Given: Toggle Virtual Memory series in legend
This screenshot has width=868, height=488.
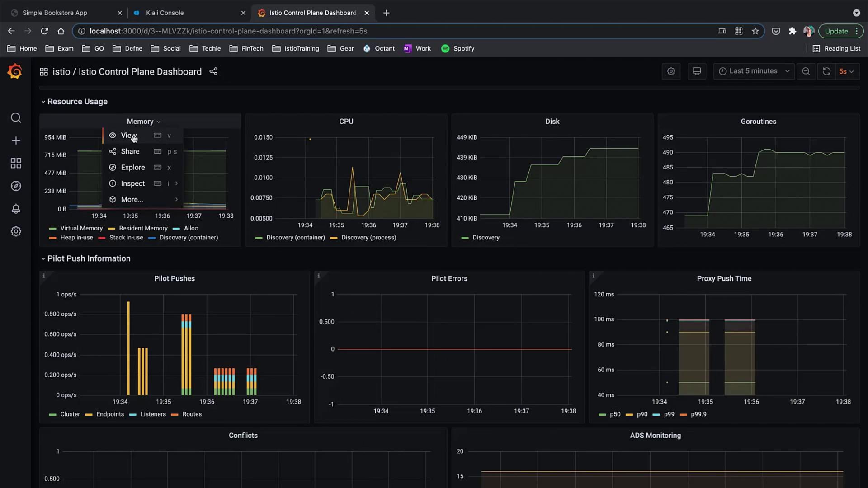Looking at the screenshot, I should click(x=81, y=228).
